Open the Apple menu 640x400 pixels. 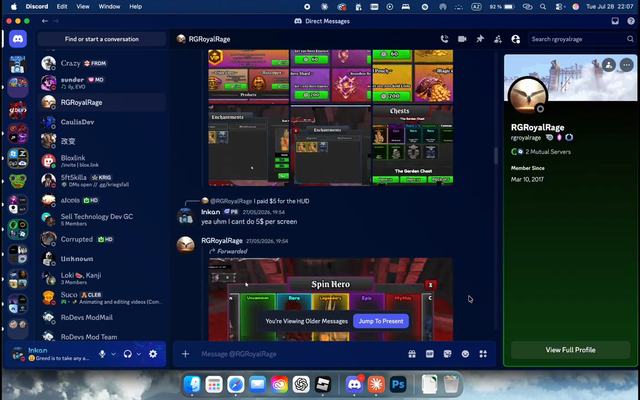(13, 7)
